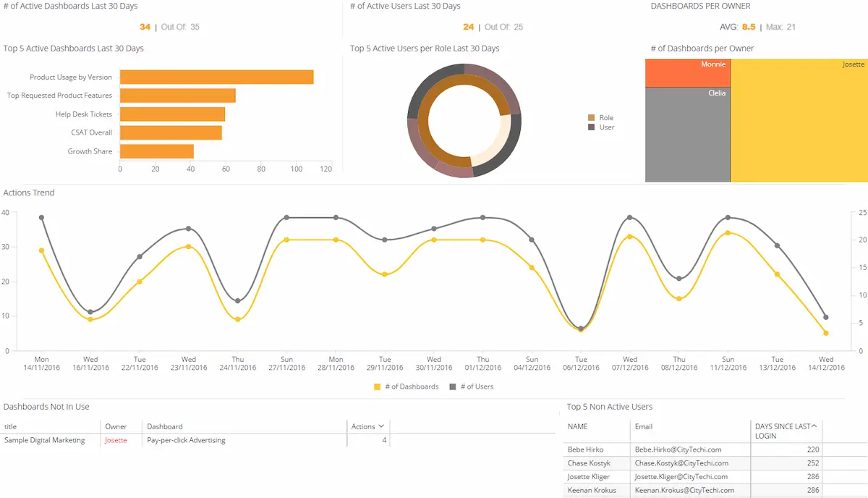This screenshot has width=868, height=498.
Task: Select the 'Sample Digital Marketing' table row
Action: (43, 439)
